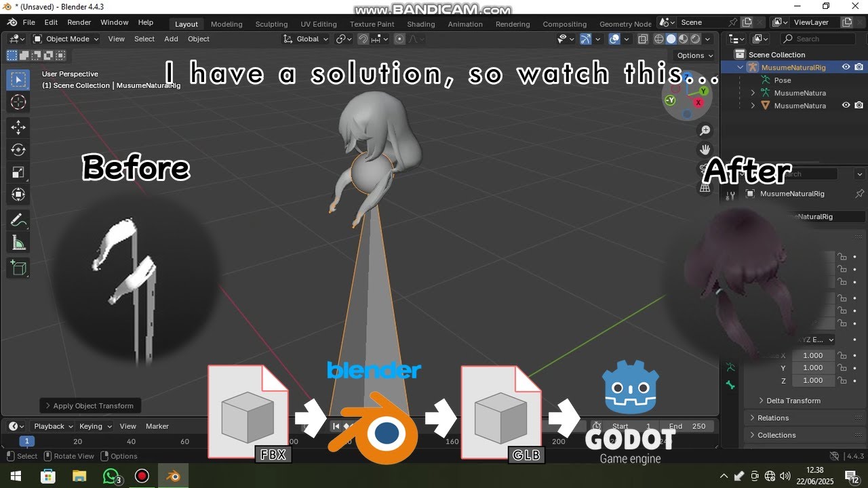Toggle the show gizmo button
This screenshot has height=488, width=868.
point(585,39)
